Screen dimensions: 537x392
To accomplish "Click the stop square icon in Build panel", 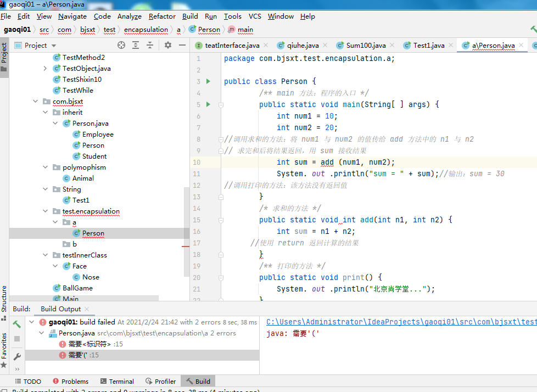I will (17, 339).
